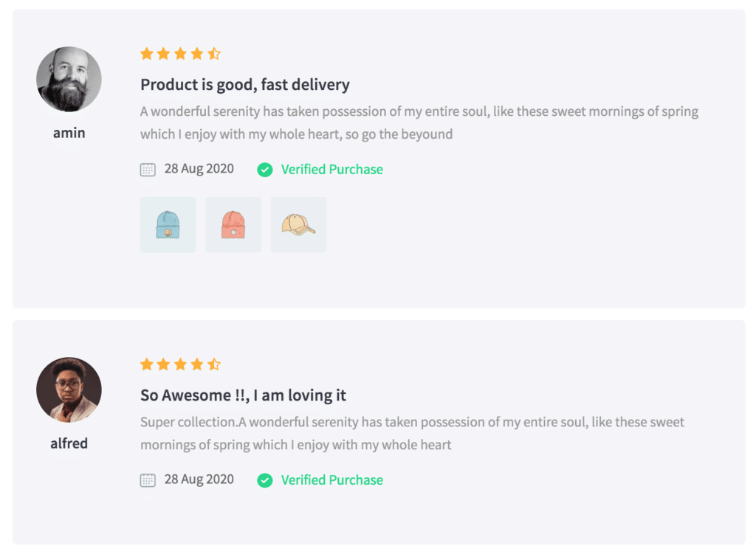756x554 pixels.
Task: Click the star rating on alfred's review
Action: pyautogui.click(x=180, y=364)
